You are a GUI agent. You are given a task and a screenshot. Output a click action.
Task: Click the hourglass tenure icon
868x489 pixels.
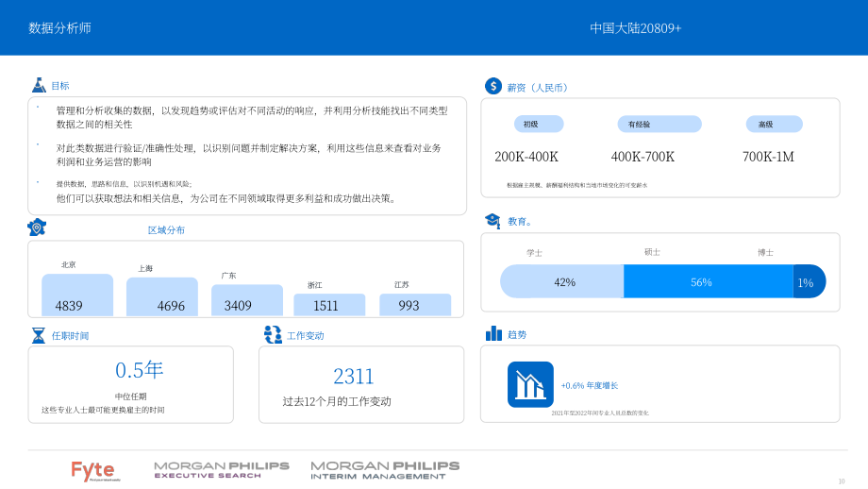point(38,335)
